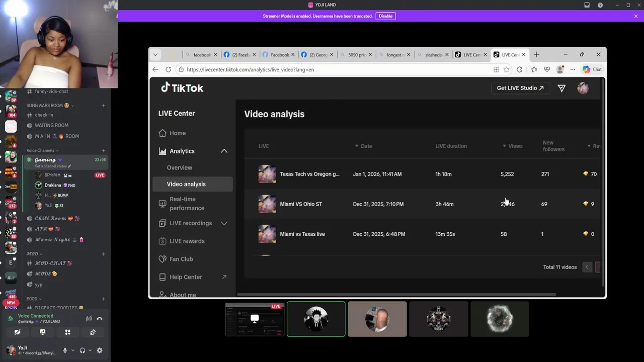Expand LIVE recordings section chevron

(224, 223)
